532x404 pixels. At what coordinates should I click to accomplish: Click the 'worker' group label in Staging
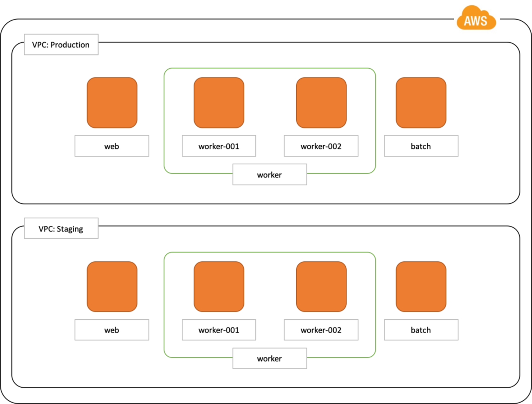(270, 359)
